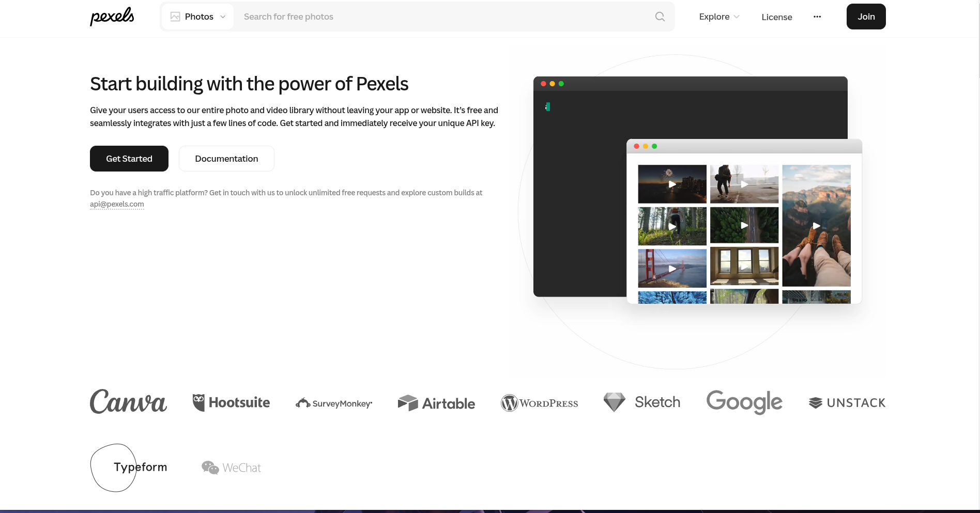Play the hiking boots canyon video thumbnail
Viewport: 980px width, 513px height.
[816, 226]
